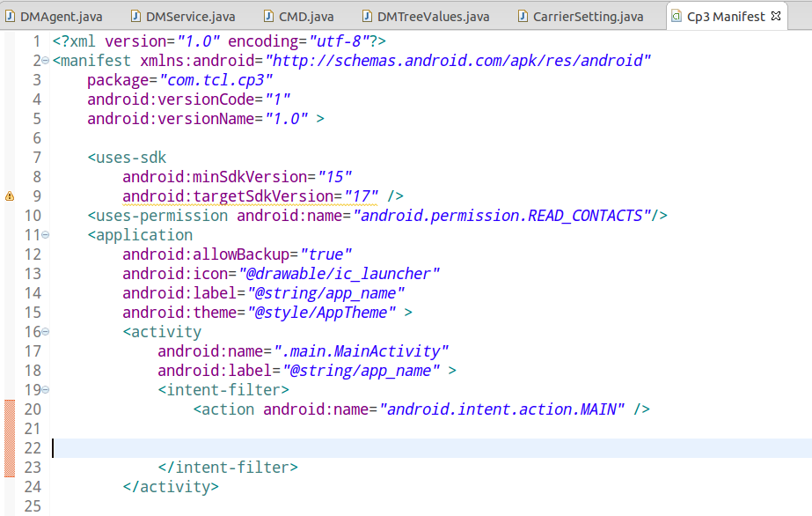This screenshot has height=516, width=812.
Task: Switch to the CMD.java tab
Action: (306, 17)
